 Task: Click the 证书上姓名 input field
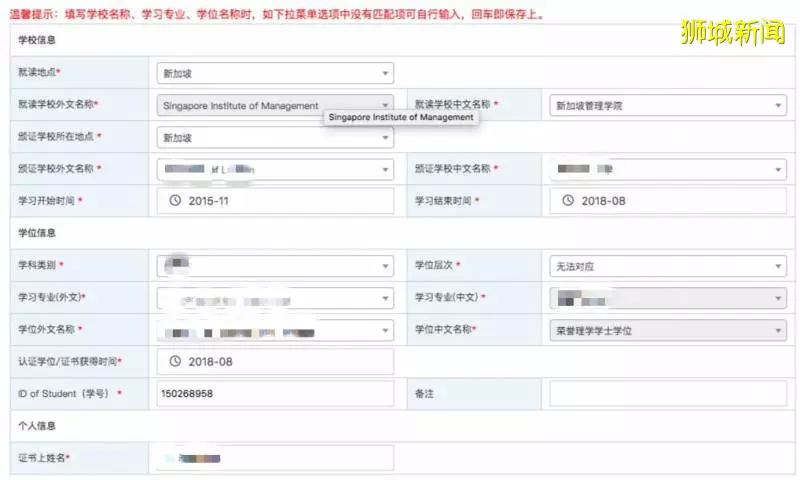tap(275, 458)
